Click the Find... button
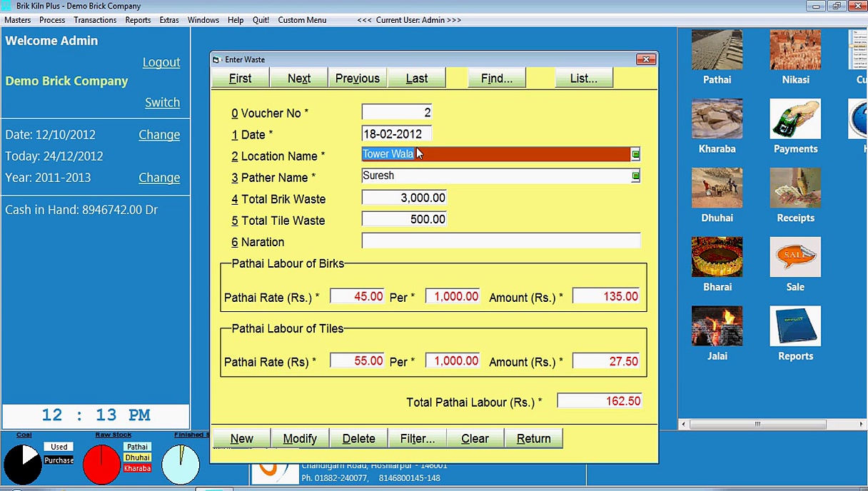The height and width of the screenshot is (491, 868). (x=497, y=78)
